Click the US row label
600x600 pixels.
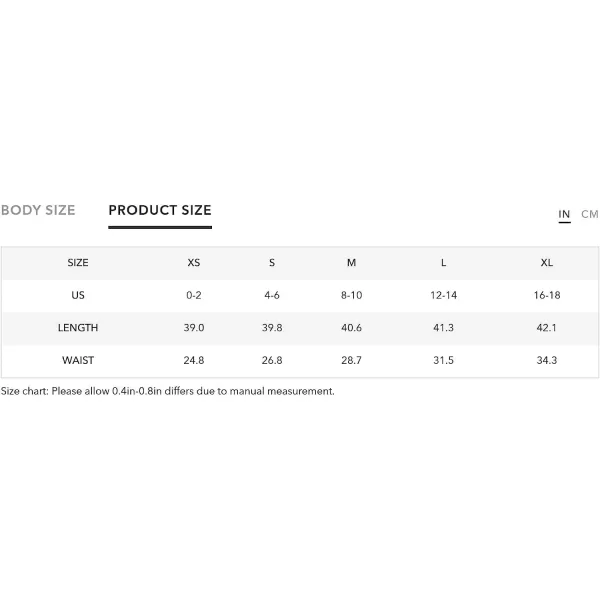pos(78,295)
